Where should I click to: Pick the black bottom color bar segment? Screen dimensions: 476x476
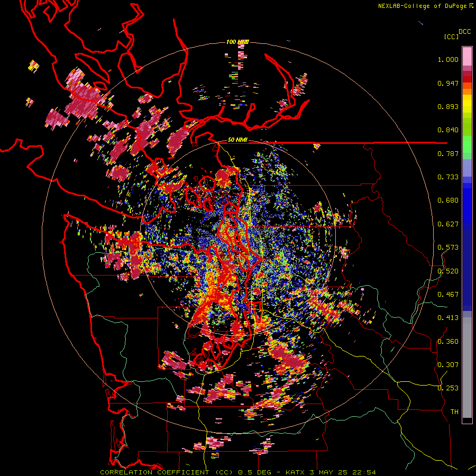467,420
